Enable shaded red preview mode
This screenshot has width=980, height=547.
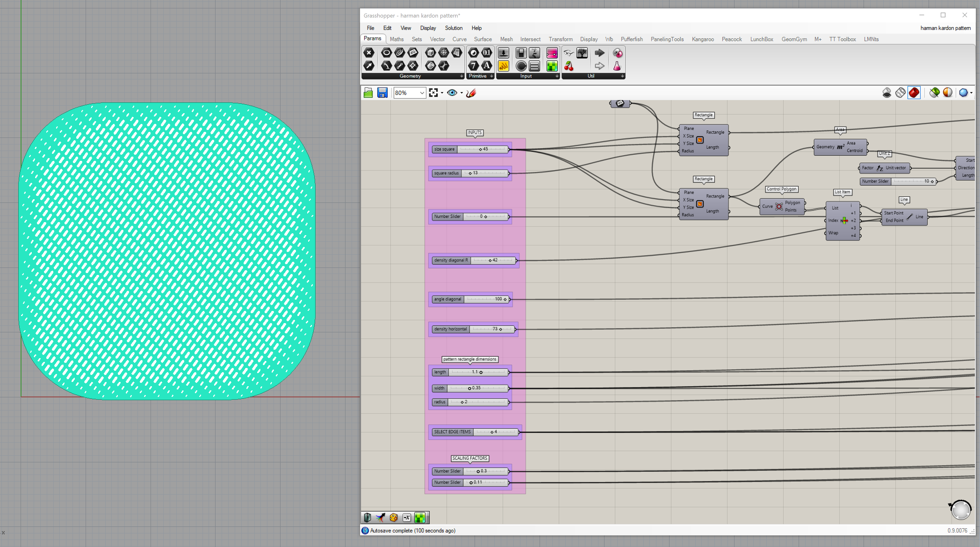tap(914, 93)
